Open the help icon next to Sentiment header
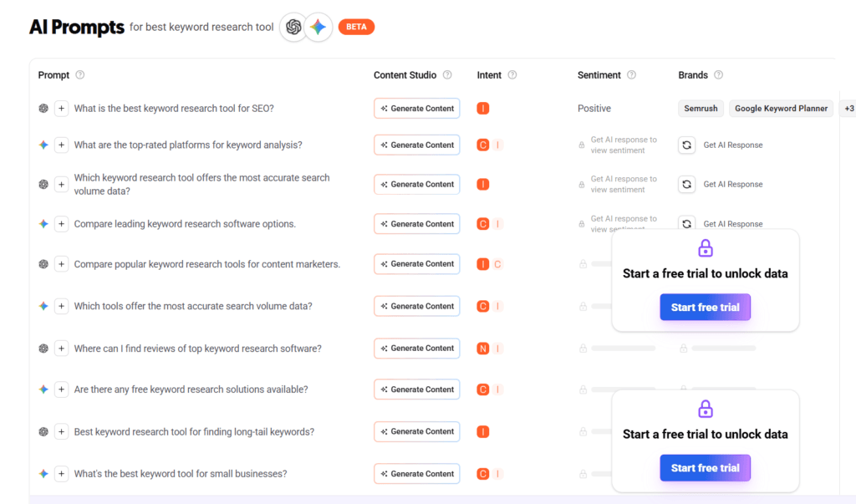This screenshot has width=856, height=504. [632, 75]
